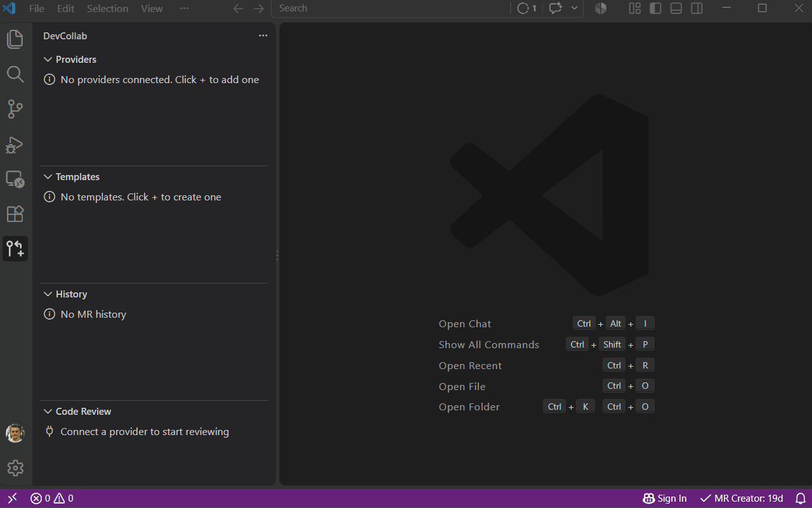The width and height of the screenshot is (812, 508).
Task: Open the Edit menu
Action: 65,8
